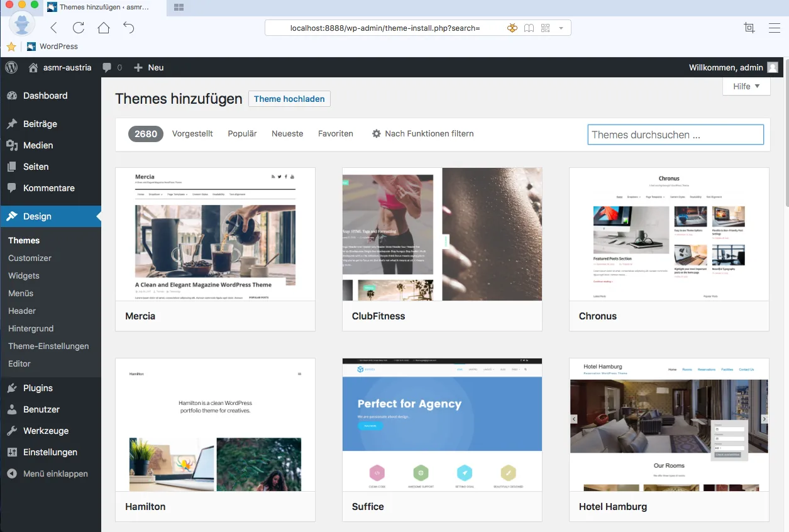Open the Suffice theme thumbnail

pyautogui.click(x=442, y=425)
